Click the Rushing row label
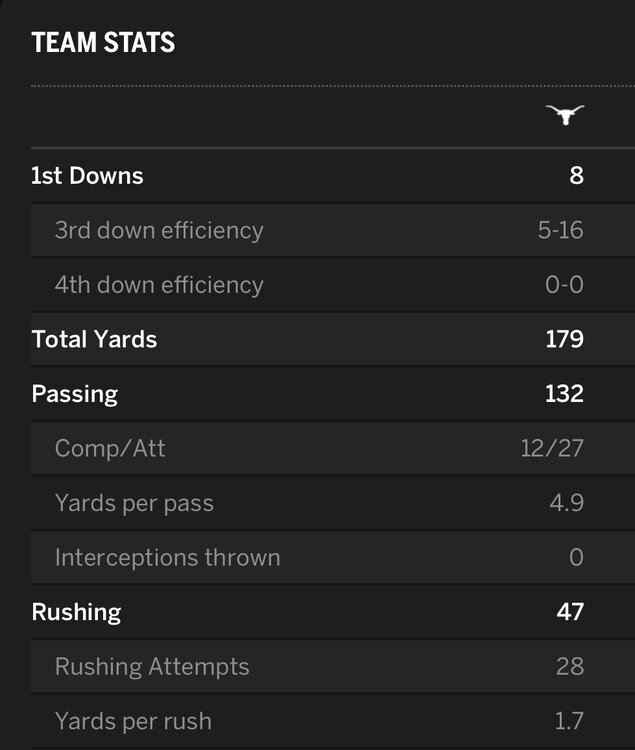The width and height of the screenshot is (635, 750). coord(76,612)
